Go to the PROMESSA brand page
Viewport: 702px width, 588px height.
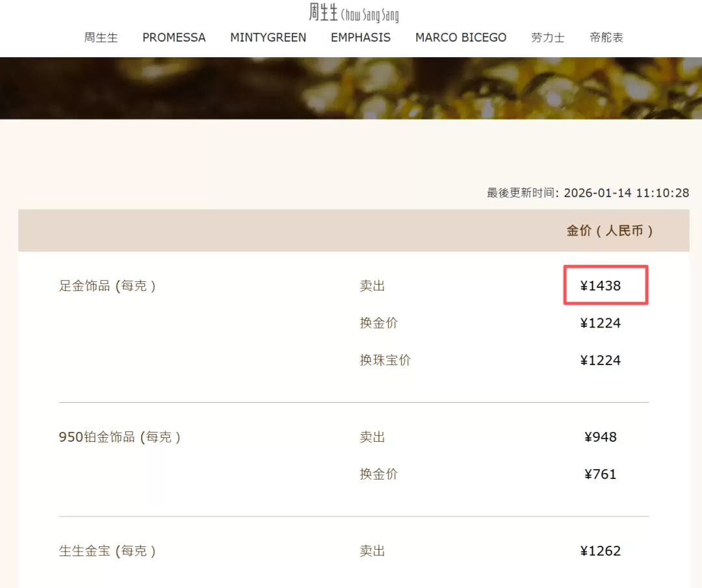[x=174, y=38]
